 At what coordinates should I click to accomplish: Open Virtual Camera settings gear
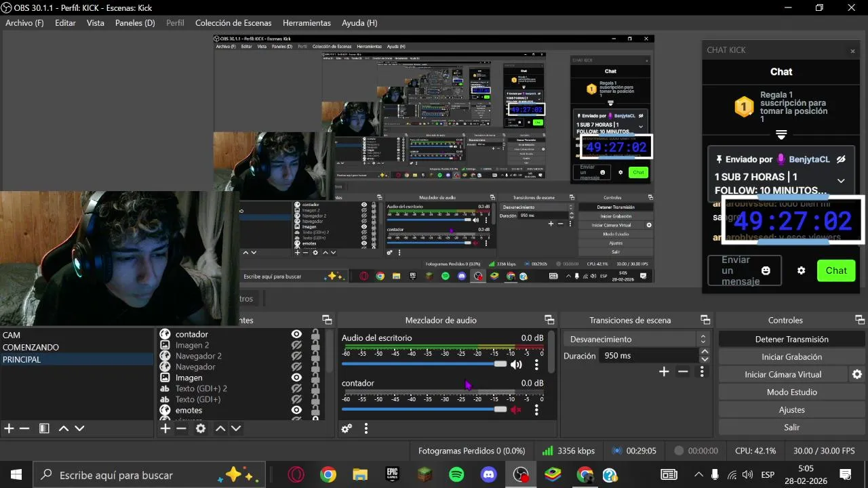tap(857, 374)
